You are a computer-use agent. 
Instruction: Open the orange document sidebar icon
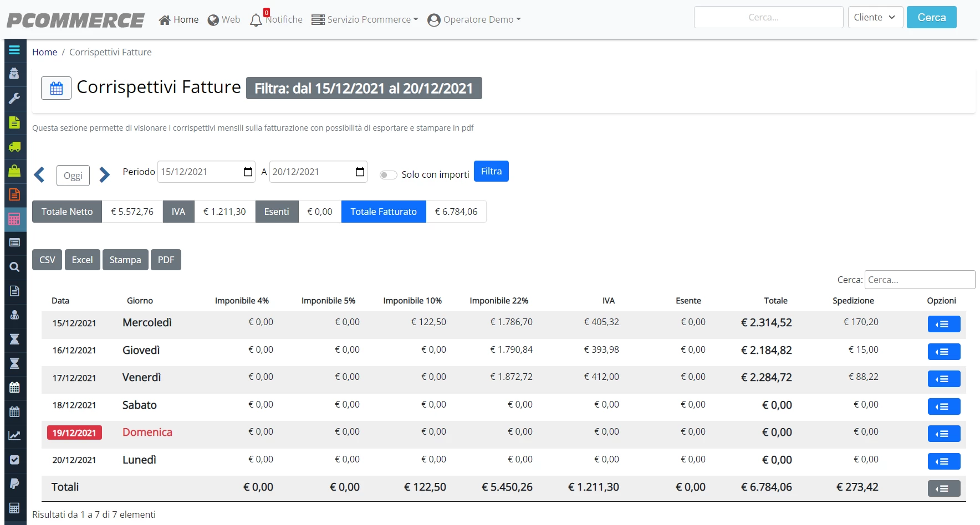click(14, 195)
